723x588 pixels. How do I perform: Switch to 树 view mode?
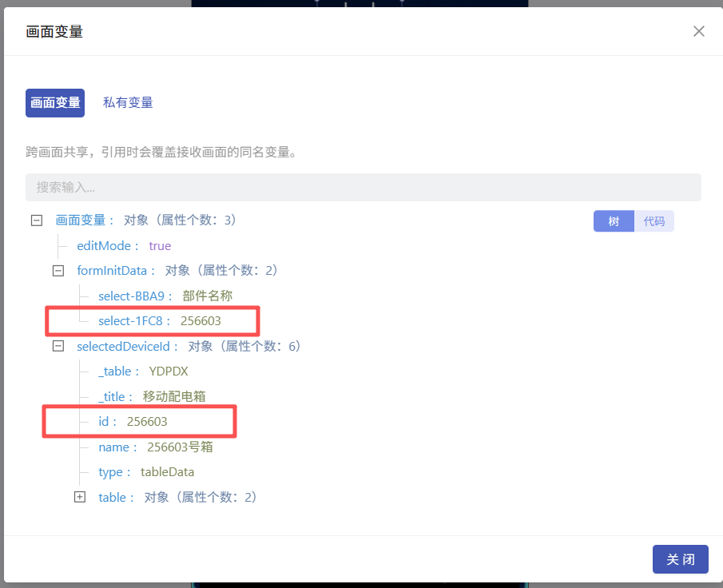tap(614, 221)
